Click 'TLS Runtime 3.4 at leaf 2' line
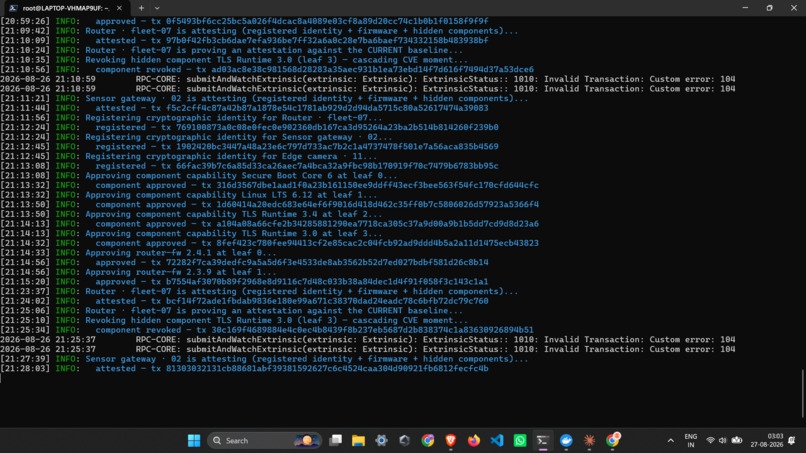The width and height of the screenshot is (806, 453). pyautogui.click(x=191, y=214)
